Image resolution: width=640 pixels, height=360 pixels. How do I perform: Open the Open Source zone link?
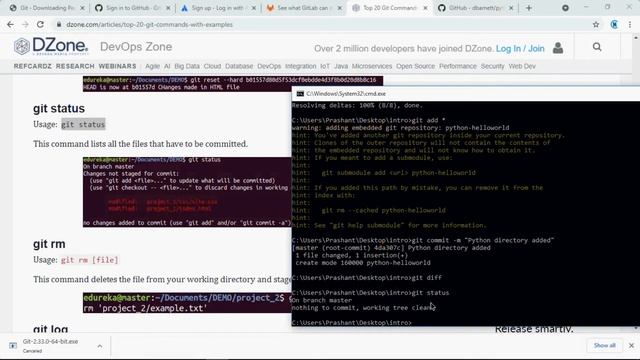coord(416,66)
